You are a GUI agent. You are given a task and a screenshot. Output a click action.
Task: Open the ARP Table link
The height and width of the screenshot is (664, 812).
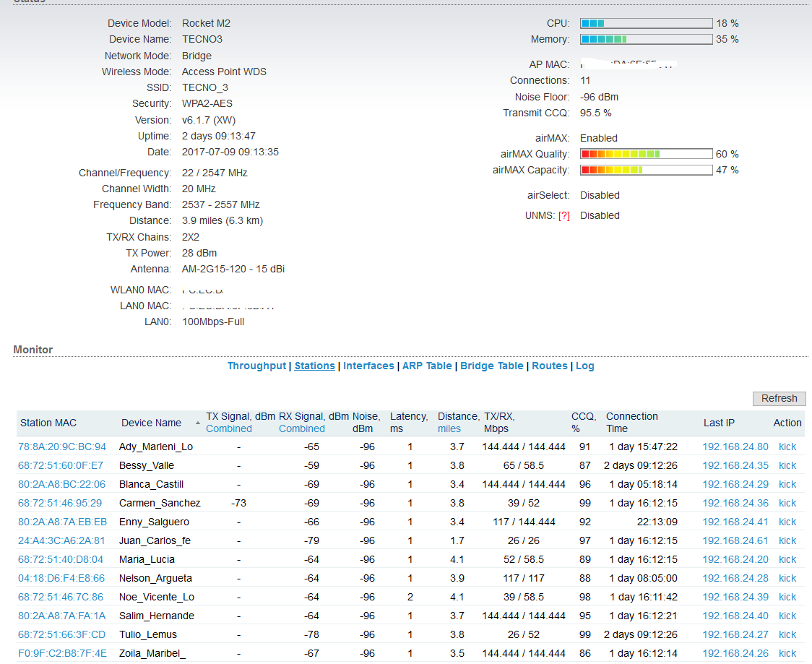click(427, 366)
